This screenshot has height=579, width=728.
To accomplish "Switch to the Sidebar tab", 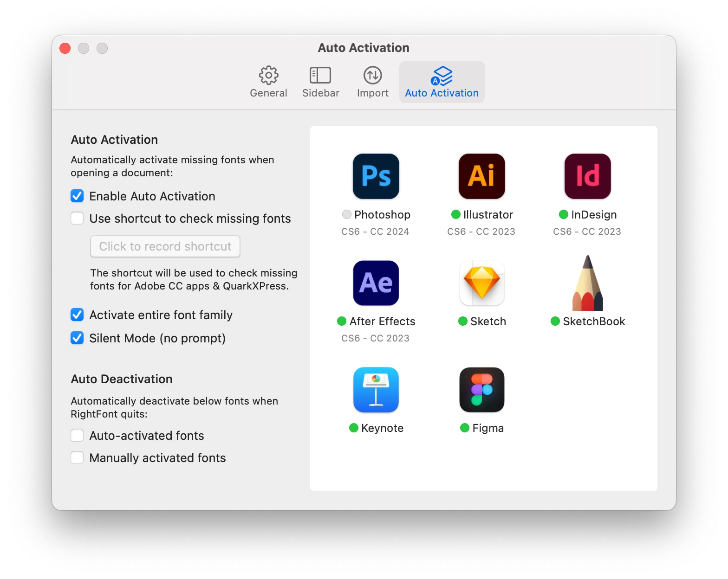I will (x=320, y=82).
